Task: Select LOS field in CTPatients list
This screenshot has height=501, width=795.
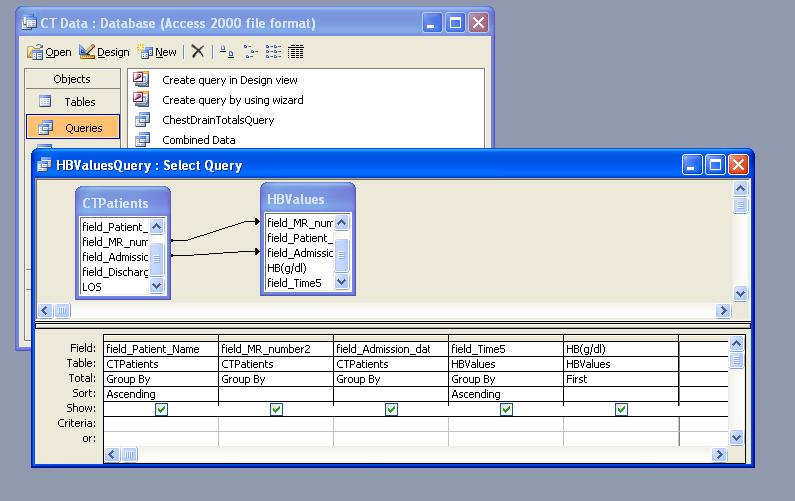Action: (115, 287)
